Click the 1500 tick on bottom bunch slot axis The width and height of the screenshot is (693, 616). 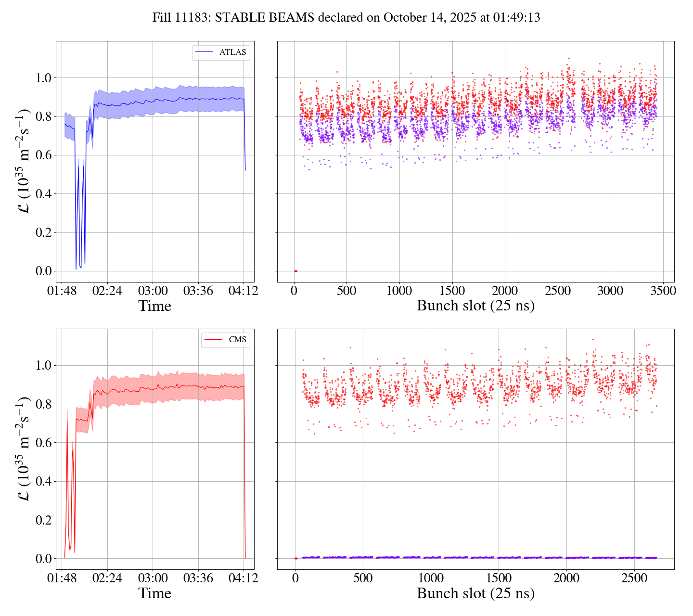tap(499, 578)
